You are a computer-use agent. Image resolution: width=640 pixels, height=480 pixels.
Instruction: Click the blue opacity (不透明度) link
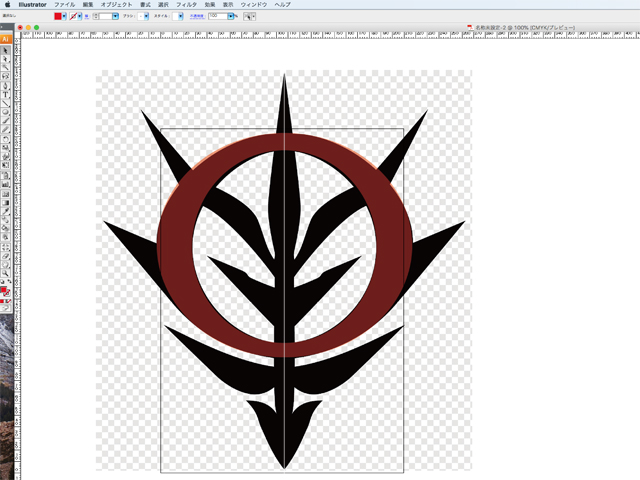click(197, 16)
